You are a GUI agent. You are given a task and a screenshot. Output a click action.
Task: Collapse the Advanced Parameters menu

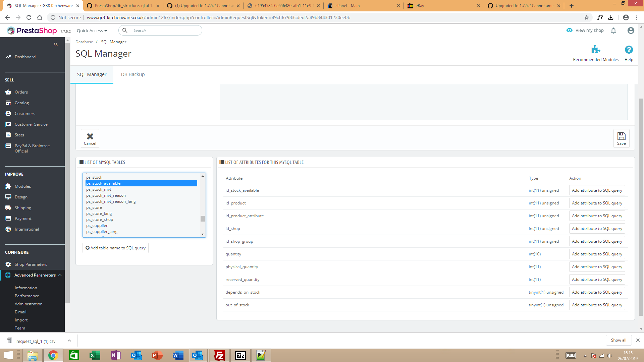point(60,275)
